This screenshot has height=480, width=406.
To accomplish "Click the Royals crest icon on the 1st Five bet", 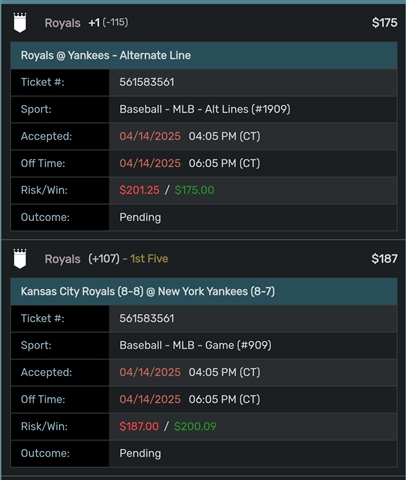I will [20, 259].
